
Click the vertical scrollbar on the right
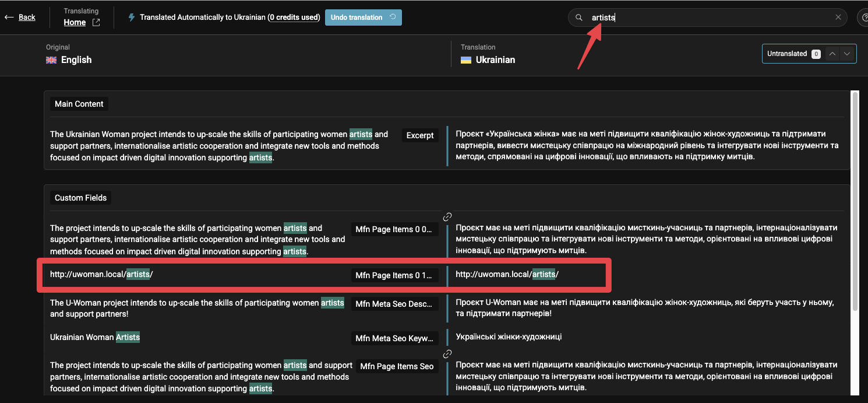(x=855, y=198)
